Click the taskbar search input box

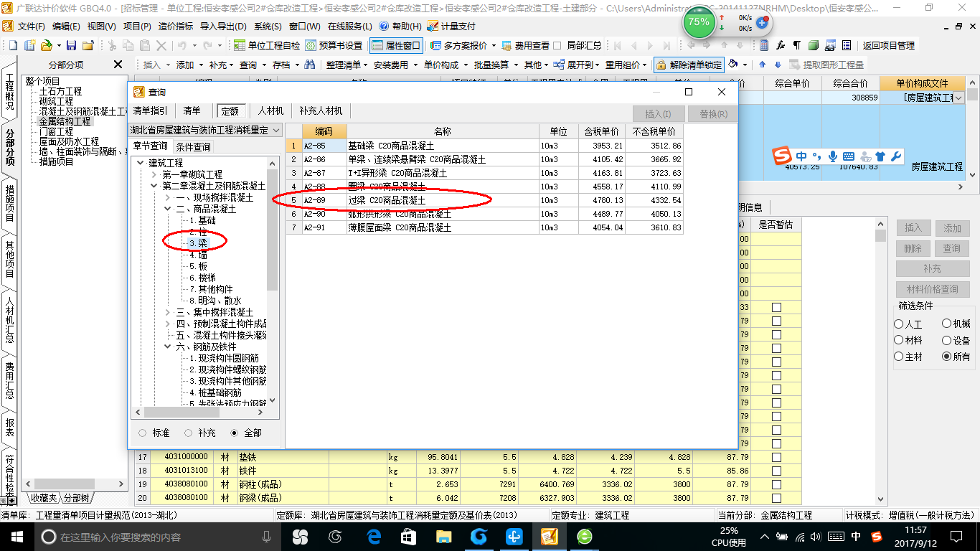click(x=158, y=537)
